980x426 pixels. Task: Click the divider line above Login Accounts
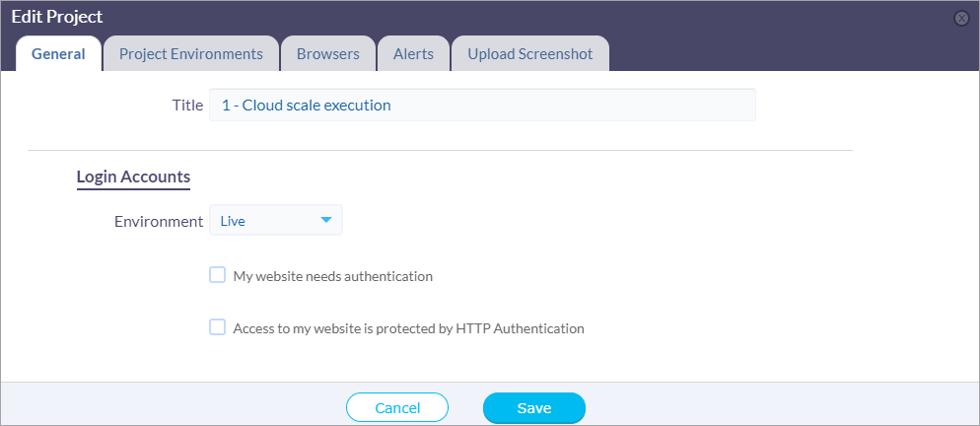pos(440,150)
